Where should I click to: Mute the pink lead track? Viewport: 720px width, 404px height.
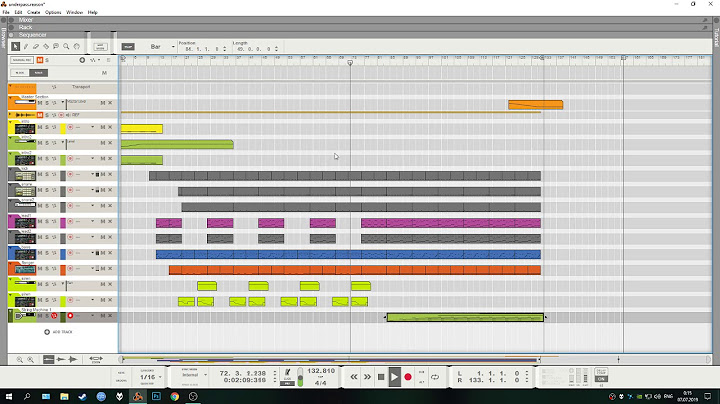click(x=40, y=221)
